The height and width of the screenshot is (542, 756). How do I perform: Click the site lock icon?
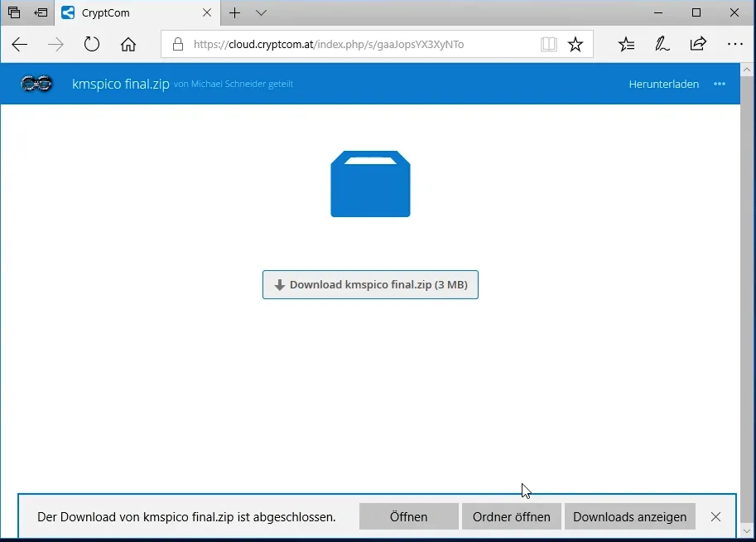tap(178, 45)
